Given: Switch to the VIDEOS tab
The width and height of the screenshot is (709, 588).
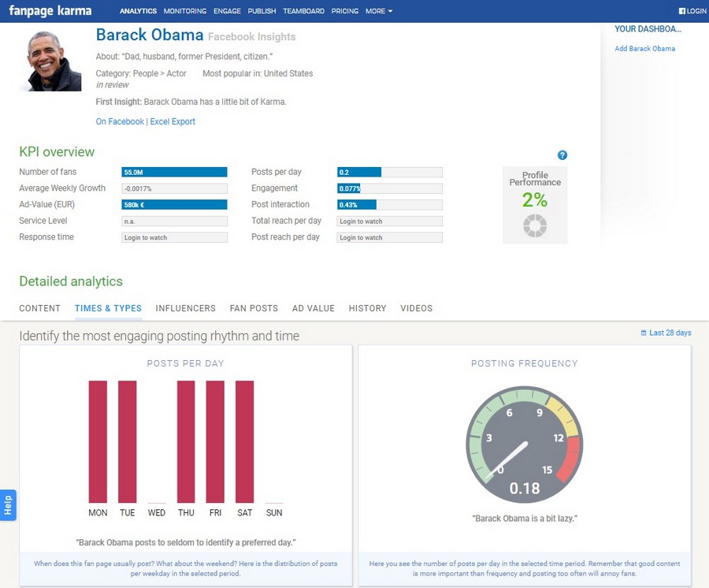Looking at the screenshot, I should (x=417, y=308).
